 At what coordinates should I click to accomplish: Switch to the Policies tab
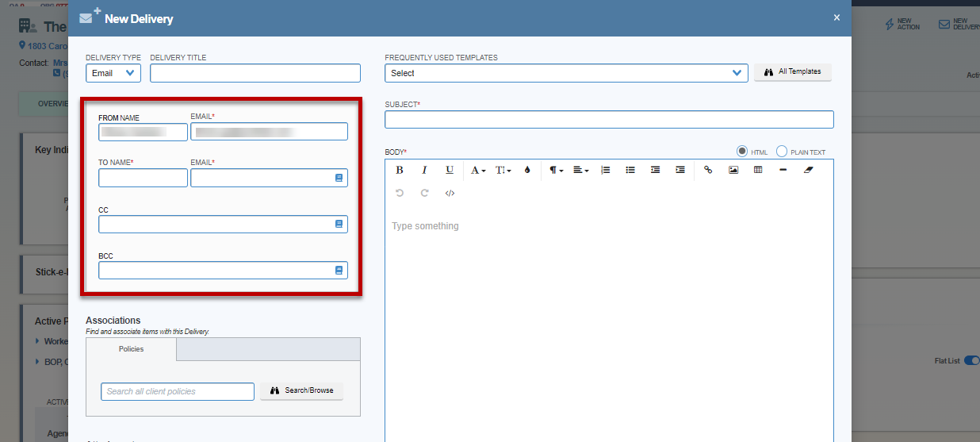pyautogui.click(x=132, y=349)
